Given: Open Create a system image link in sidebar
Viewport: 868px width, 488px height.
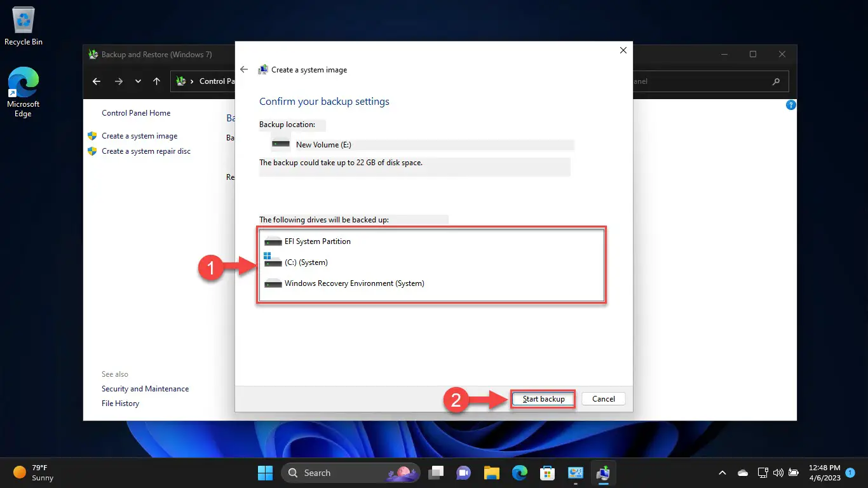Looking at the screenshot, I should [x=140, y=136].
